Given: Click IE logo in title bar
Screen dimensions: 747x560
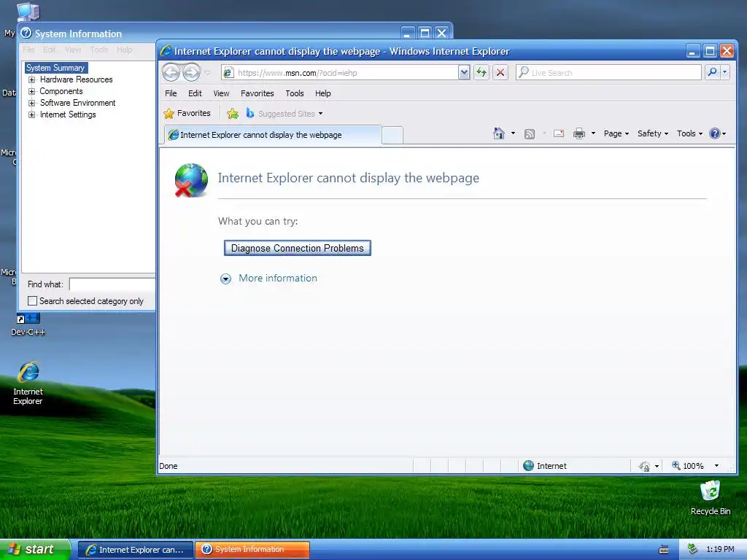Looking at the screenshot, I should [166, 50].
